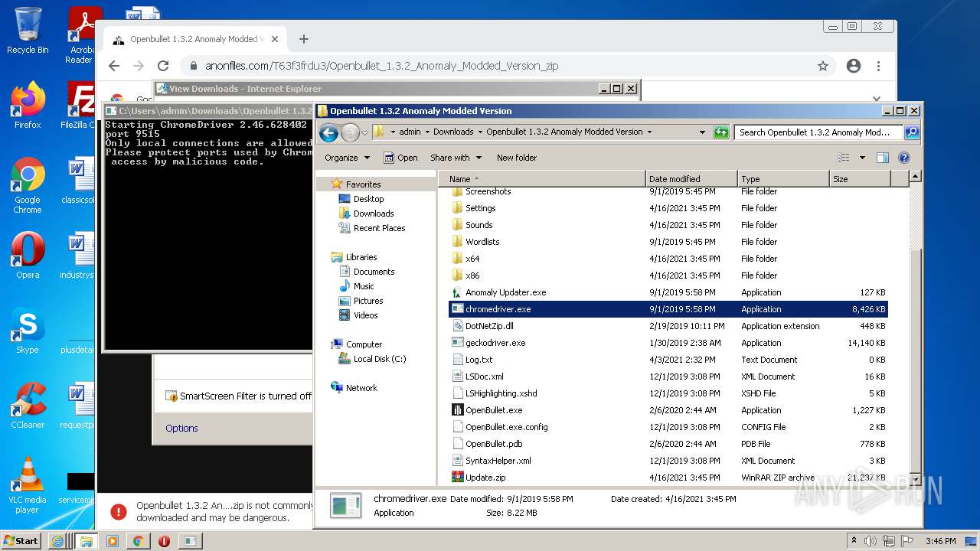
Task: Sort by Name column header
Action: click(x=542, y=179)
